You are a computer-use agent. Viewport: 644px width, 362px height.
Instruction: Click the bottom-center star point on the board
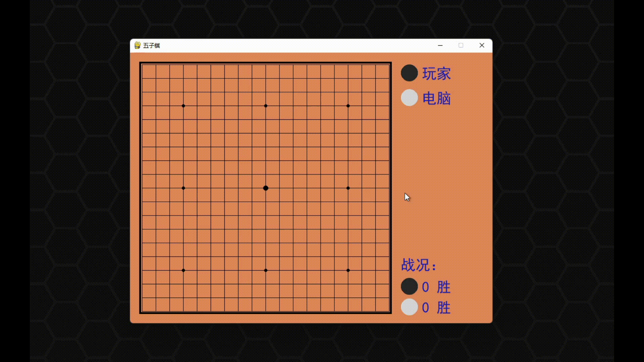266,270
